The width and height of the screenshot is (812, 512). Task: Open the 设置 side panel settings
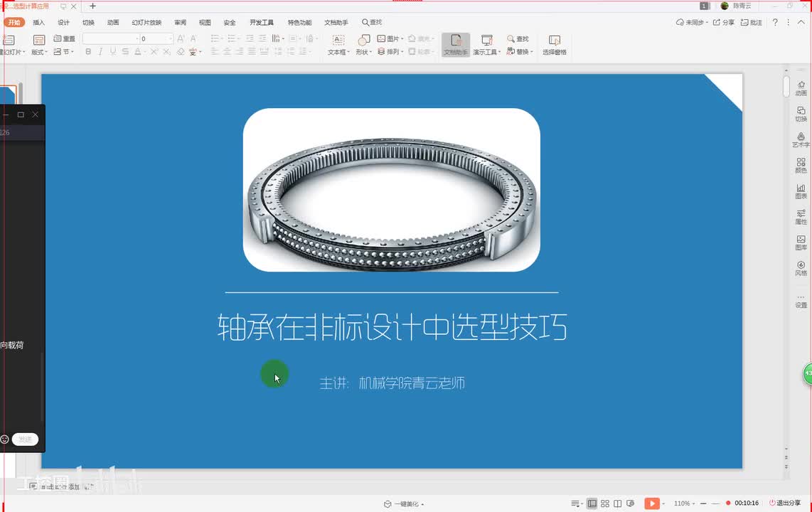pos(801,301)
